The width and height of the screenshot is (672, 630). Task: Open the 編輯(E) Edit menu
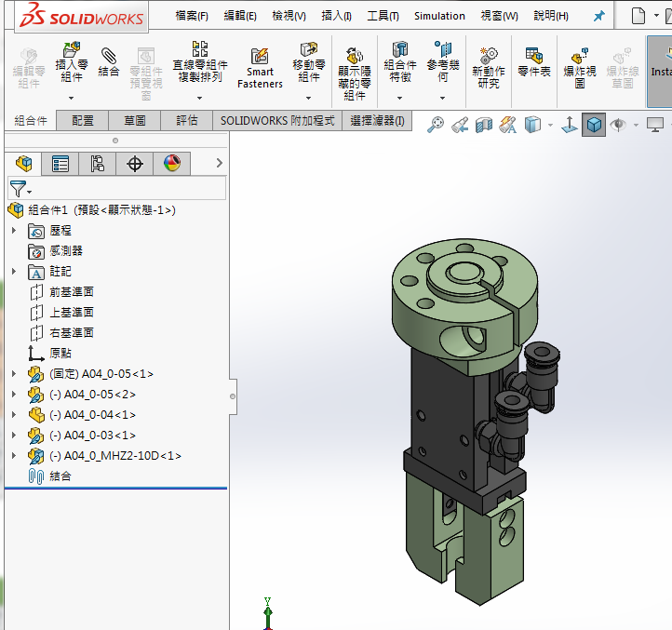click(240, 16)
